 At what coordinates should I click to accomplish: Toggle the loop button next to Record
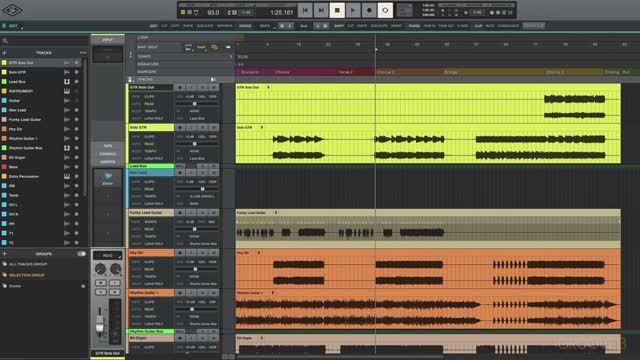pyautogui.click(x=385, y=10)
